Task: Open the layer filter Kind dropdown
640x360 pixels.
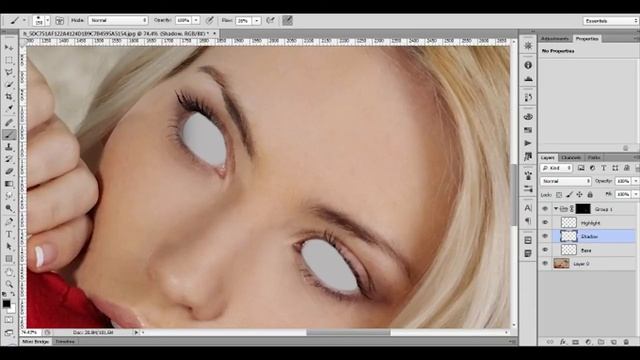Action: (557, 168)
